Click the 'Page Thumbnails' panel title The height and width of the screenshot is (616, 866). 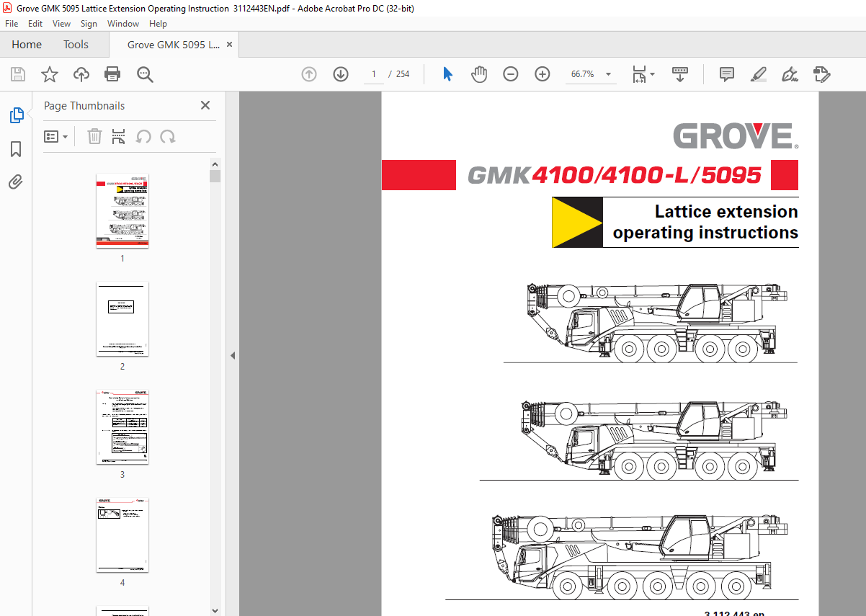coord(84,106)
